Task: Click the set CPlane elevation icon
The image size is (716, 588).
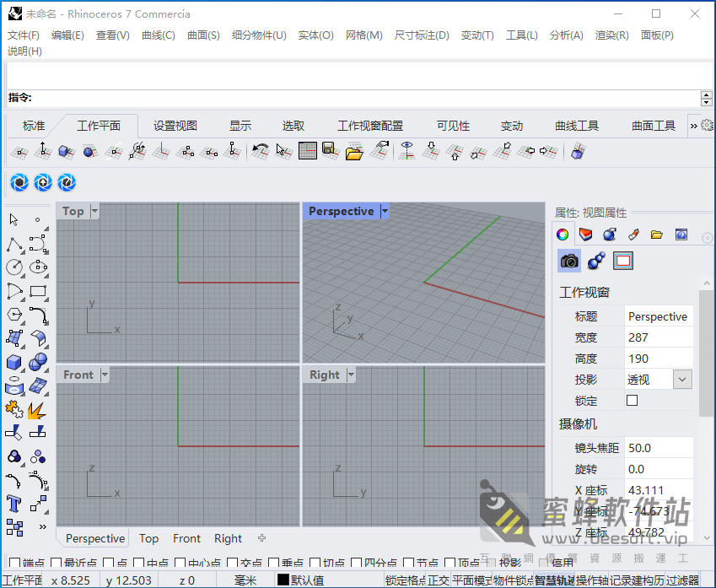Action: click(x=43, y=152)
